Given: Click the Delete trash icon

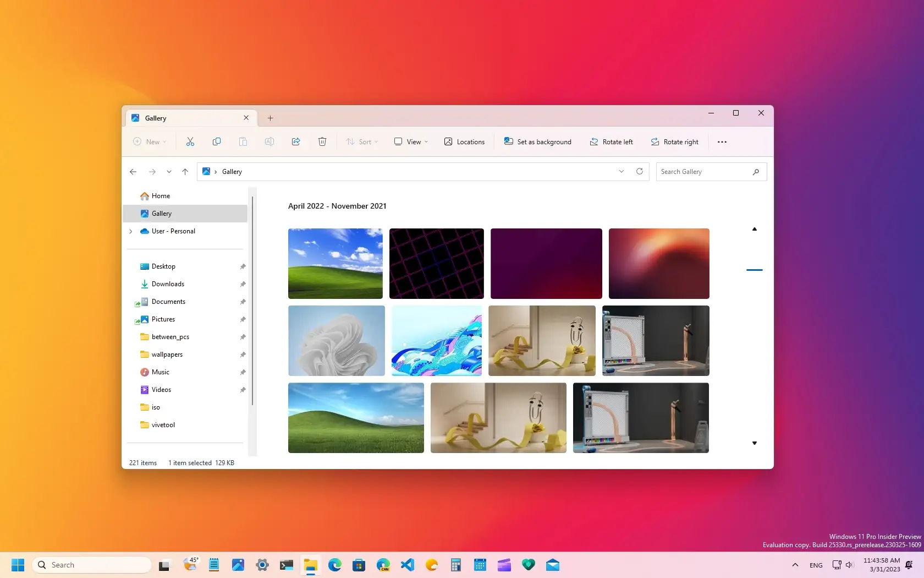Looking at the screenshot, I should tap(322, 142).
